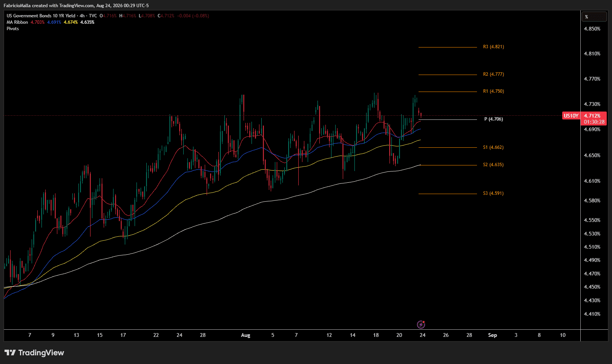Click date 12 on the time axis
This screenshot has width=612, height=364.
click(329, 335)
